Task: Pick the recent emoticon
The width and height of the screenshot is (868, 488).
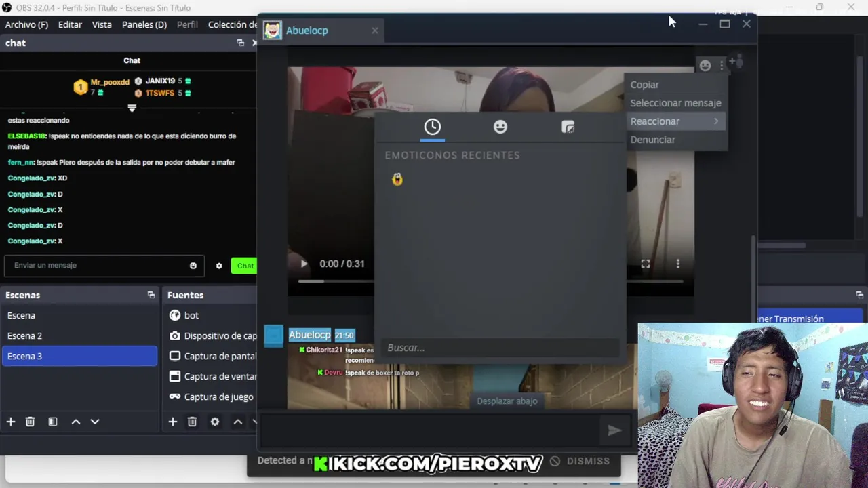Action: (x=397, y=179)
